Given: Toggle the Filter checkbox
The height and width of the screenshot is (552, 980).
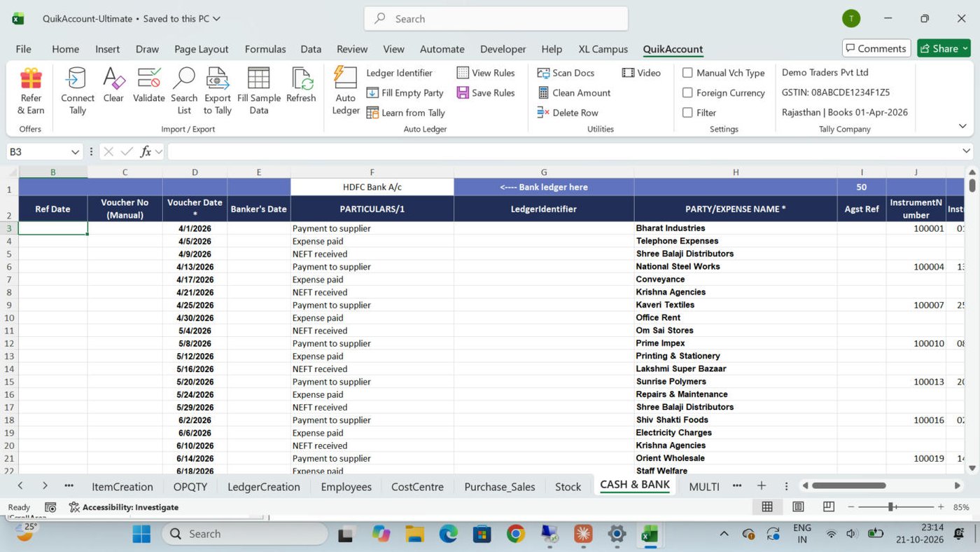Looking at the screenshot, I should (687, 113).
